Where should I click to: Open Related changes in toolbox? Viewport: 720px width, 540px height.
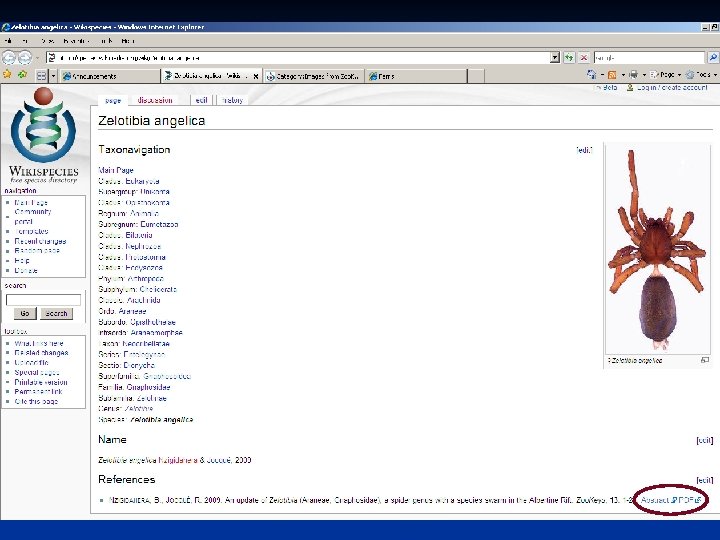[x=41, y=353]
